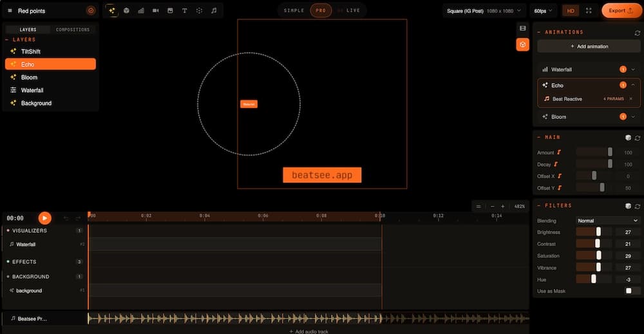Click the cube icon in Main header

point(628,138)
